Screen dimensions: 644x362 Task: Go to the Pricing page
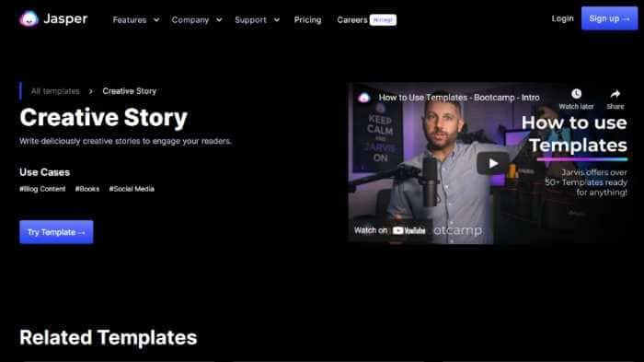[x=307, y=19]
